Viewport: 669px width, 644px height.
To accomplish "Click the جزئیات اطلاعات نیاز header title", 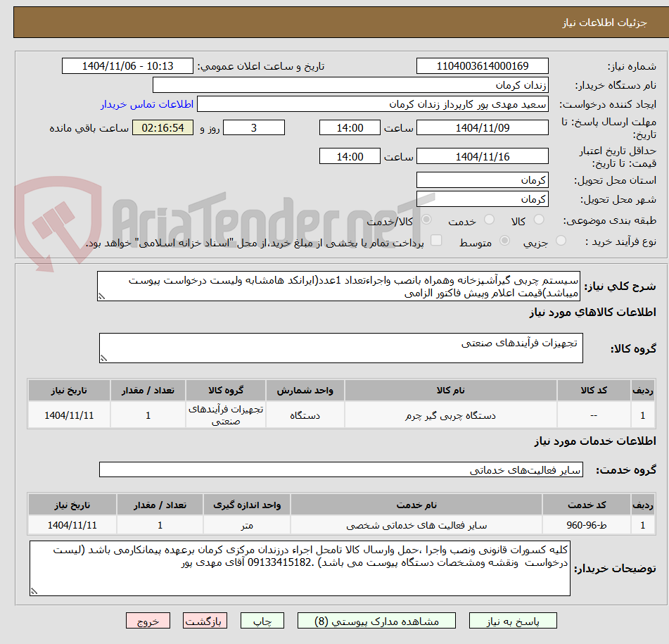I will click(604, 23).
